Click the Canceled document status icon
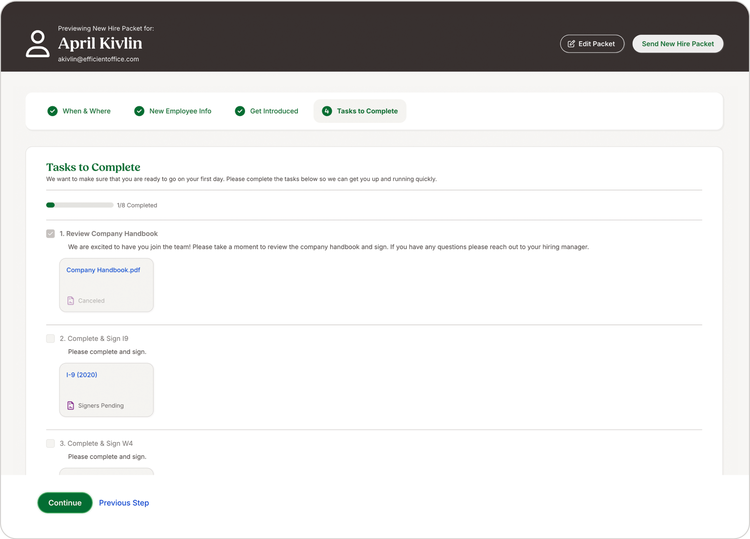Screen dimensions: 750x539 (70, 300)
